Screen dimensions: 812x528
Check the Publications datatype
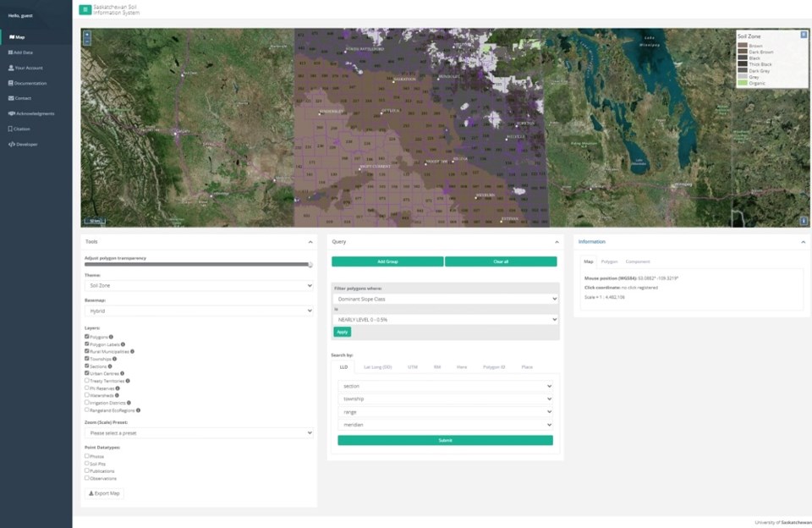pyautogui.click(x=87, y=470)
